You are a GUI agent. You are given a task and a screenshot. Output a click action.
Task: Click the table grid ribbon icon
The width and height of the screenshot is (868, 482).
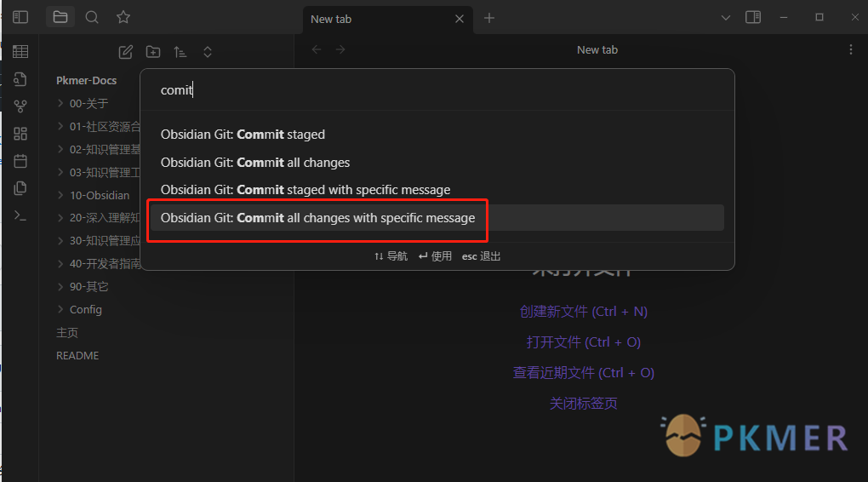[20, 52]
